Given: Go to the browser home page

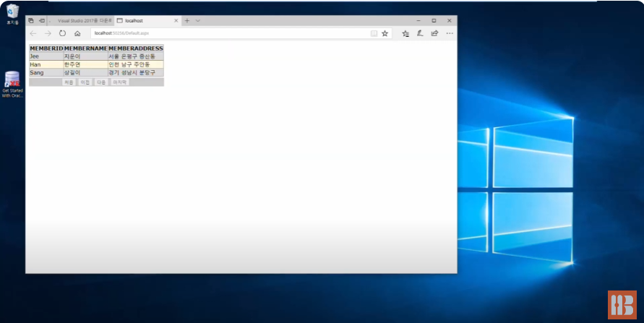Looking at the screenshot, I should tap(77, 34).
